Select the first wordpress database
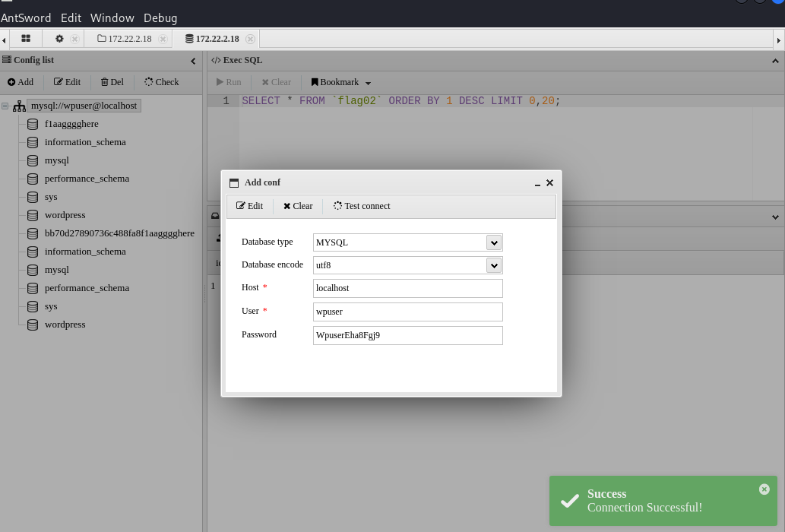785x532 pixels. pos(65,215)
